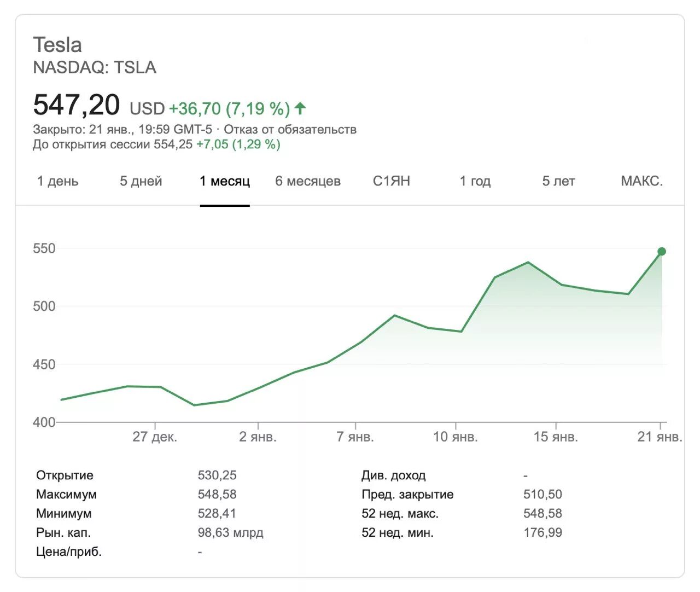Click the 'Минимум' label
700x592 pixels.
[x=64, y=513]
